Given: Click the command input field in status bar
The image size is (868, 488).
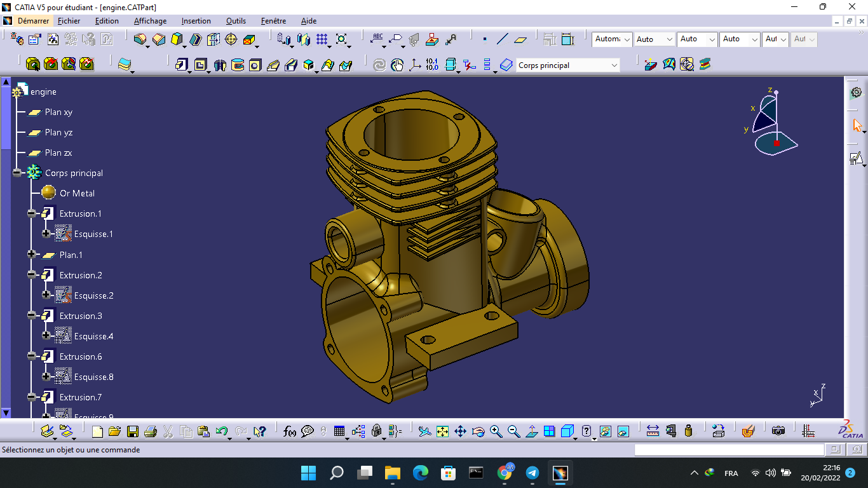Looking at the screenshot, I should tap(729, 450).
